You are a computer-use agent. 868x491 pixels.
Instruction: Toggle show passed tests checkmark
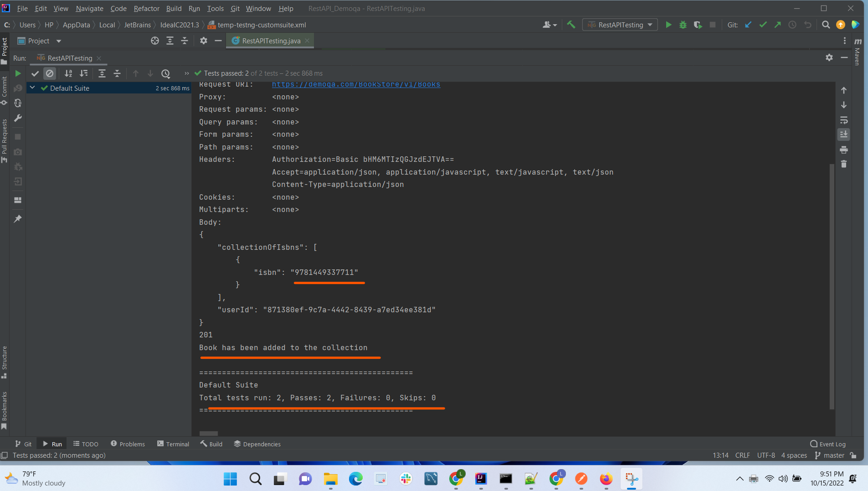pyautogui.click(x=35, y=73)
